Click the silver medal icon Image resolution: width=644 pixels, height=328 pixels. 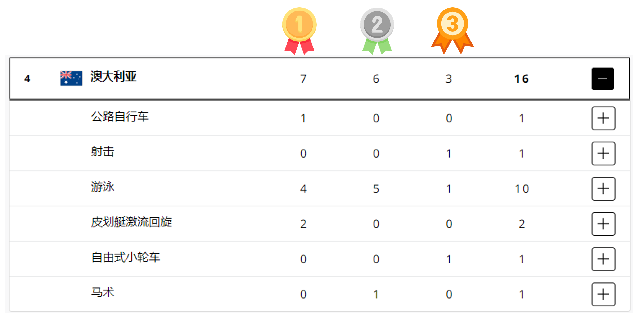click(377, 31)
